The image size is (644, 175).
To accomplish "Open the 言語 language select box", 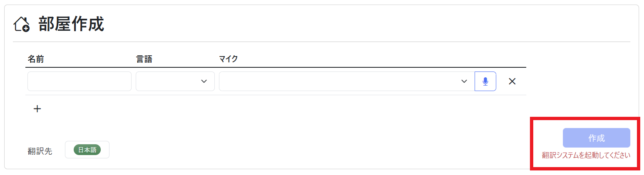I will (170, 81).
